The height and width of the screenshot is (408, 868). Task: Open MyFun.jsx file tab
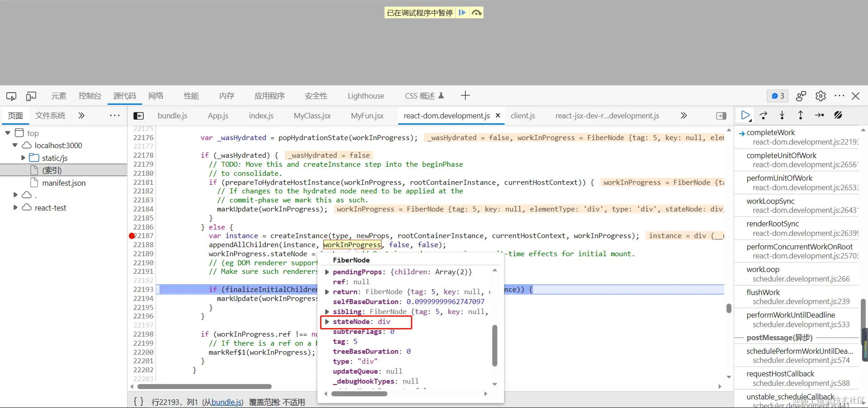(x=367, y=116)
